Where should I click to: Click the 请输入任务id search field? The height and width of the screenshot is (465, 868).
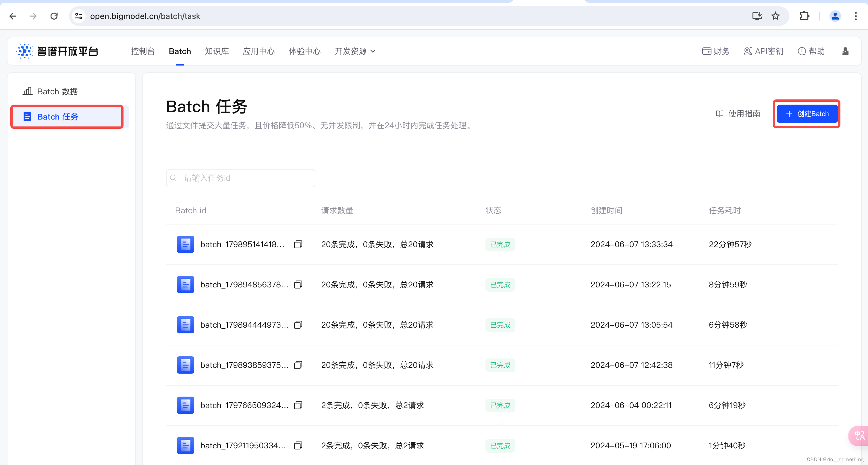(x=241, y=178)
